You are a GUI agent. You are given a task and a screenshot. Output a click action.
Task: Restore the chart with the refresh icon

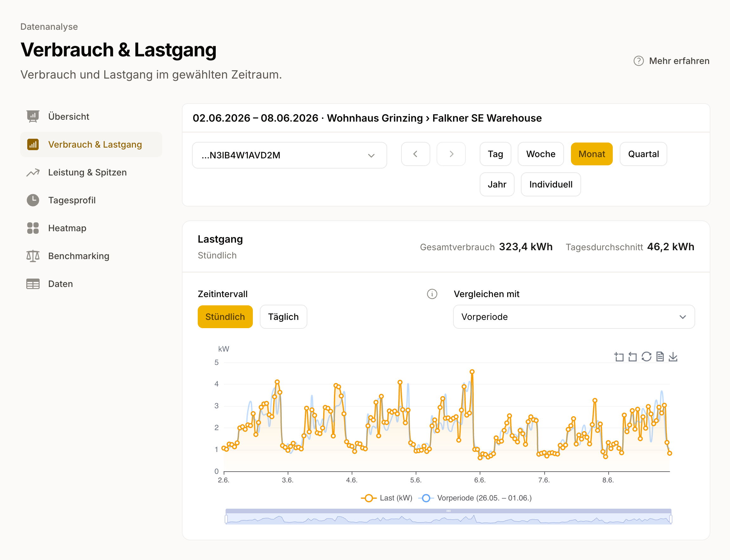point(646,357)
